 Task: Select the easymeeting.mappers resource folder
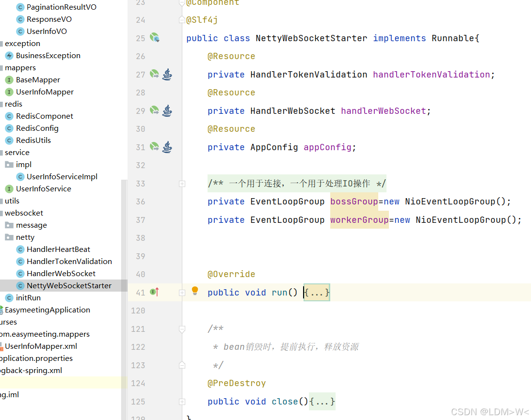[x=45, y=334]
